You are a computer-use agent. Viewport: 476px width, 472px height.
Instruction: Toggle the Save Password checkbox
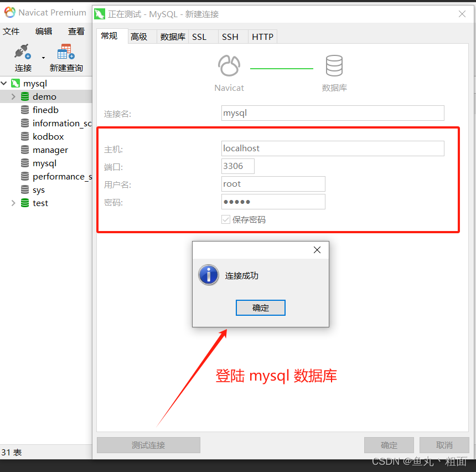[226, 219]
